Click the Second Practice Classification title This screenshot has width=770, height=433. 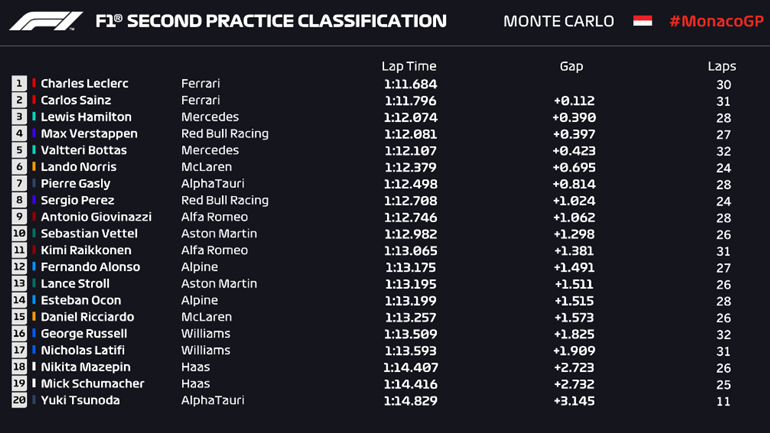click(270, 21)
